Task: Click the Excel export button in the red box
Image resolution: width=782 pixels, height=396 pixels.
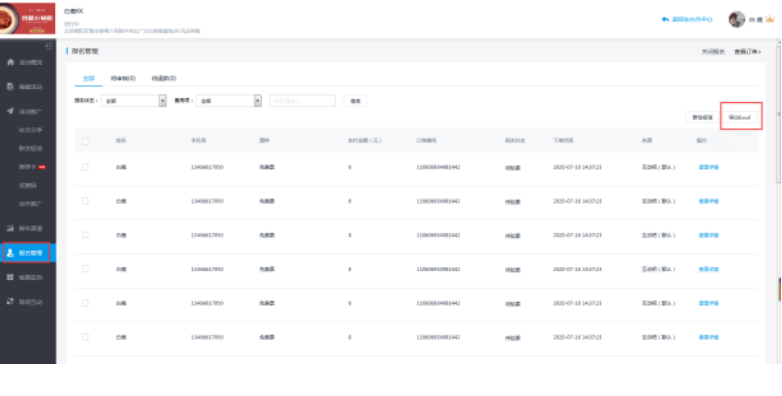Action: click(740, 117)
